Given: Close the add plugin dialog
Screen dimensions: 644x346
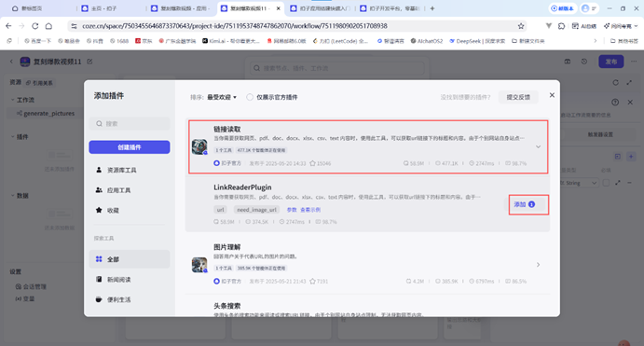Looking at the screenshot, I should pyautogui.click(x=552, y=95).
